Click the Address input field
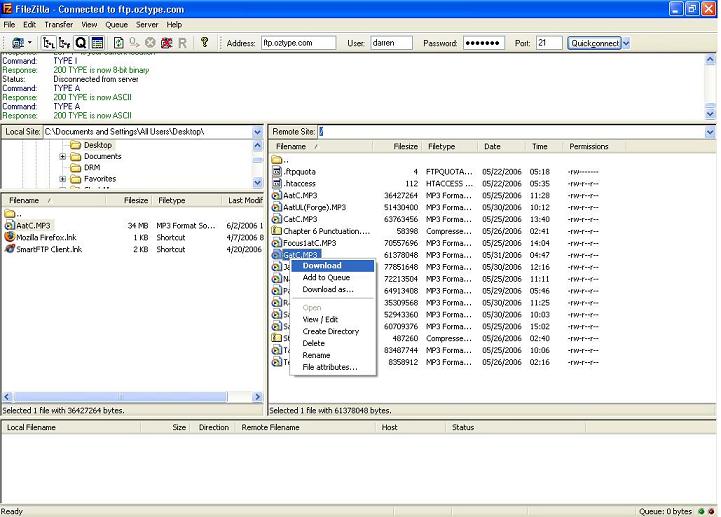 click(x=298, y=43)
